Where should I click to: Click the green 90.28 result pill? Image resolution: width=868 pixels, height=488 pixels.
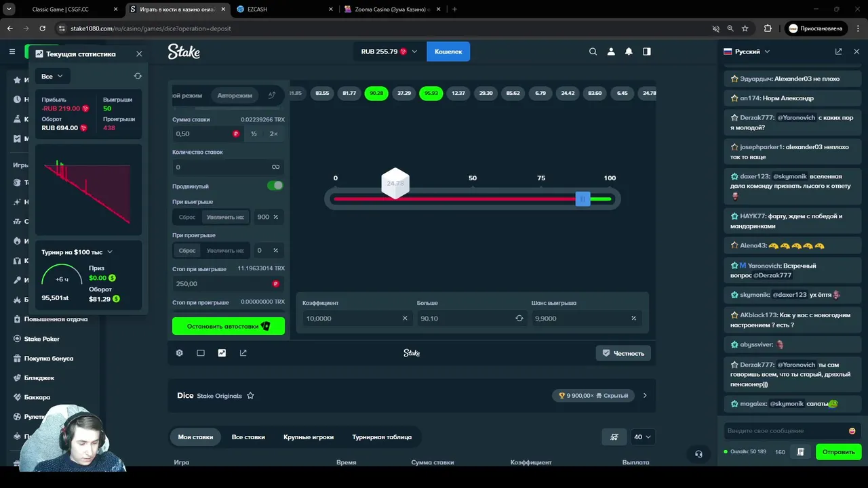pyautogui.click(x=376, y=93)
